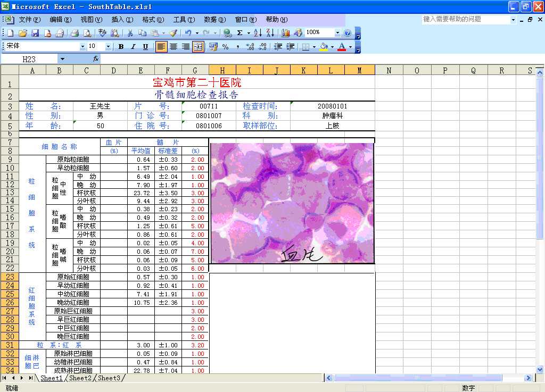Decrease indent in the cell
Screen dimensions: 545x392
(278, 47)
